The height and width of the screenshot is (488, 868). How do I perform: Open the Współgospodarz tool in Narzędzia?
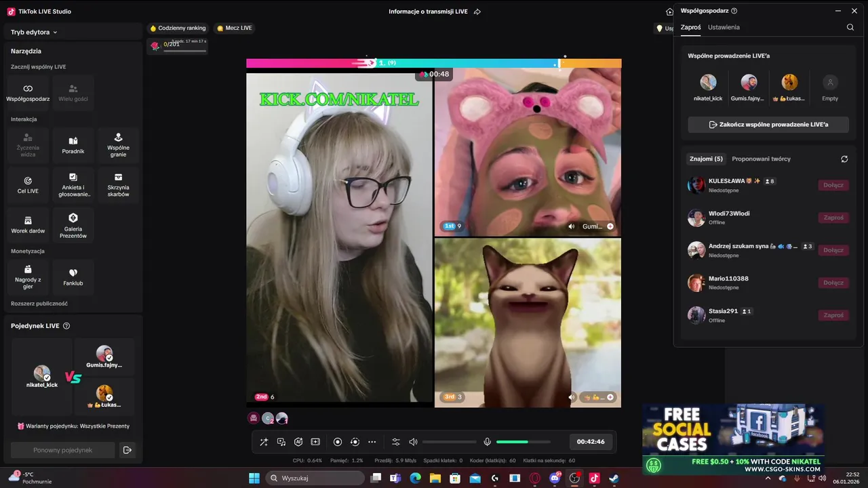coord(28,93)
